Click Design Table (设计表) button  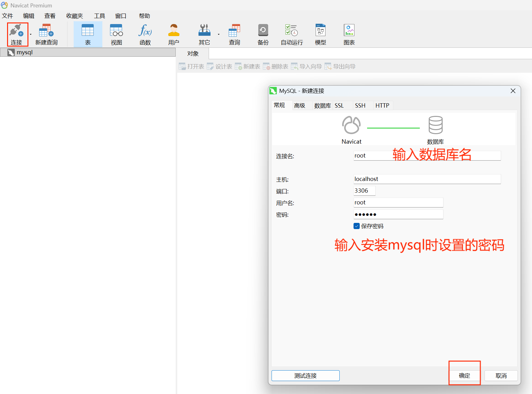219,67
